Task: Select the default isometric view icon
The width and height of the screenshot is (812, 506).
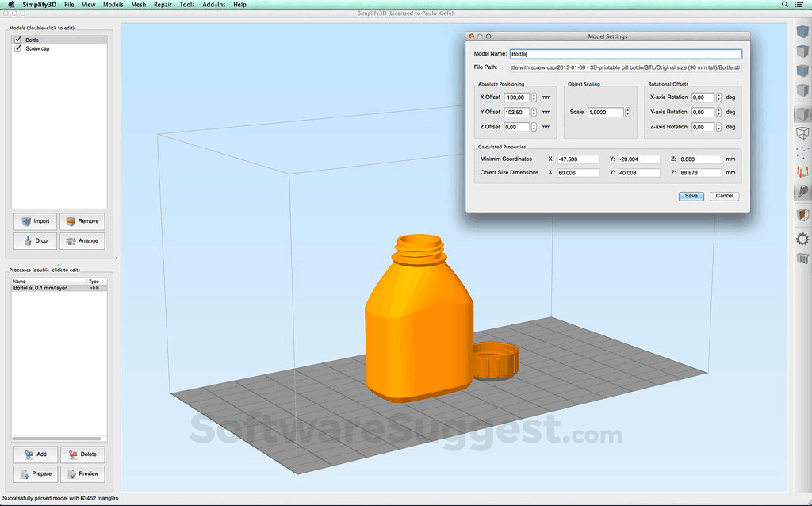Action: [x=802, y=32]
